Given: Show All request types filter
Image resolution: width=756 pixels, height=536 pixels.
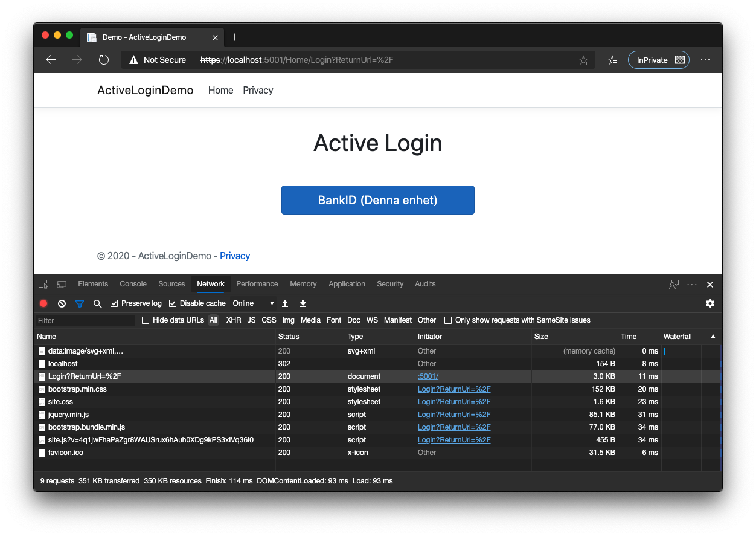Looking at the screenshot, I should coord(213,320).
